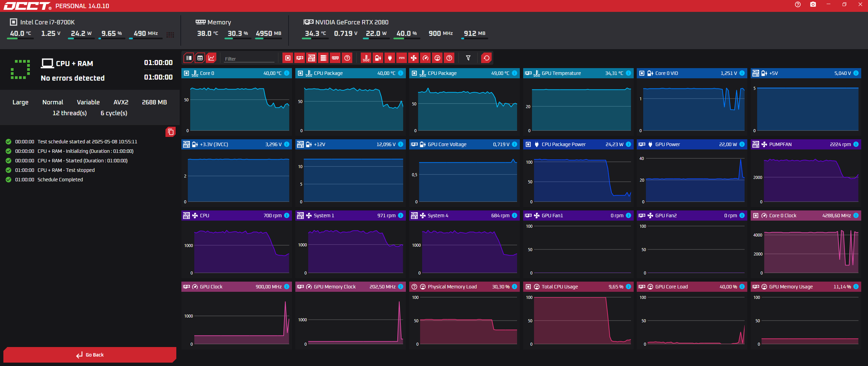Switch to list view layout icon
Viewport: 868px width, 366px height.
pyautogui.click(x=189, y=58)
